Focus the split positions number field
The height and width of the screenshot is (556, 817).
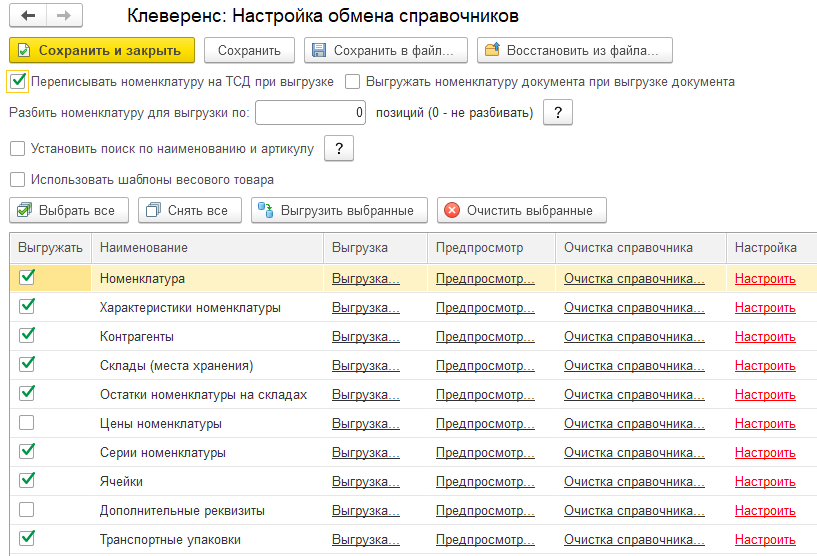coord(311,113)
